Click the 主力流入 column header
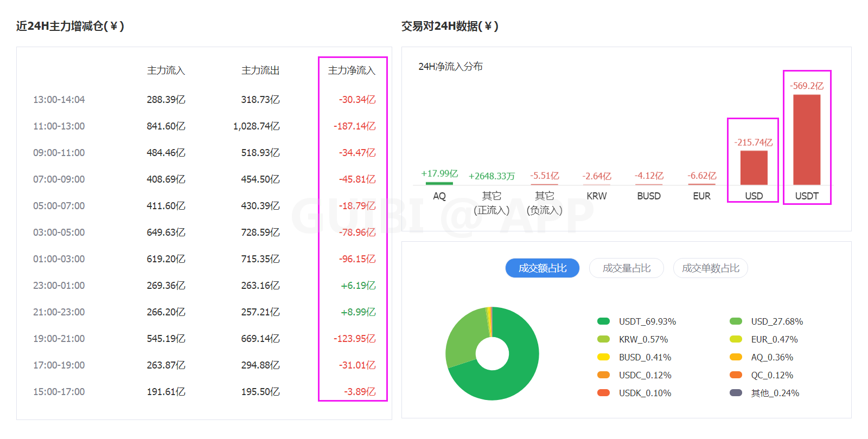Image resolution: width=868 pixels, height=439 pixels. tap(166, 70)
